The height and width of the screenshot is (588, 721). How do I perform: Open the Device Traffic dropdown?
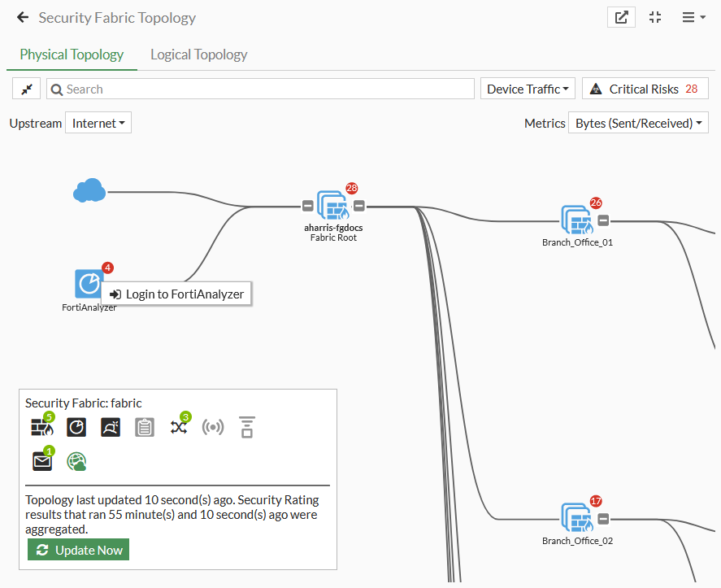point(528,89)
